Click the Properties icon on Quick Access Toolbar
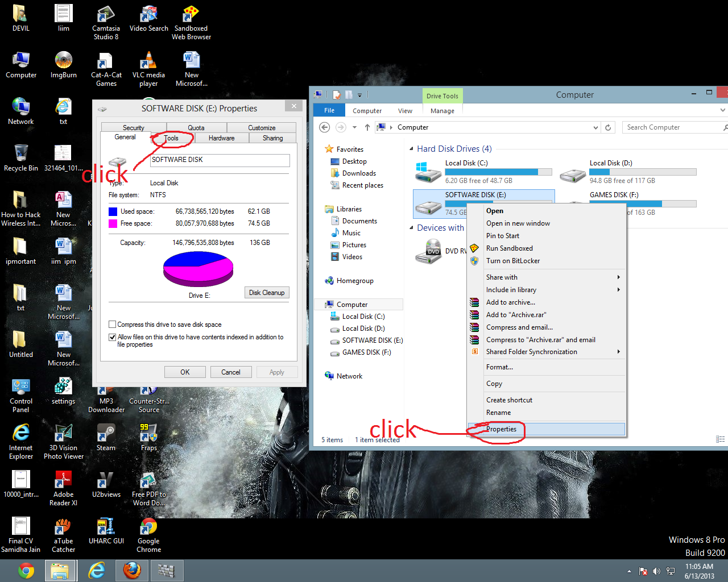This screenshot has height=582, width=728. coord(336,95)
